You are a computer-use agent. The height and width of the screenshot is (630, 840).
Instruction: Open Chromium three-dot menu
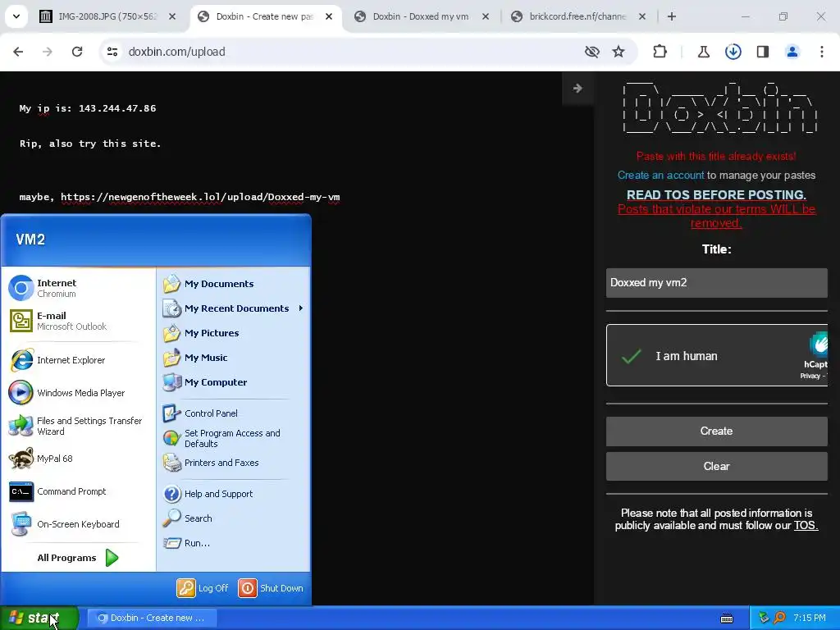821,52
